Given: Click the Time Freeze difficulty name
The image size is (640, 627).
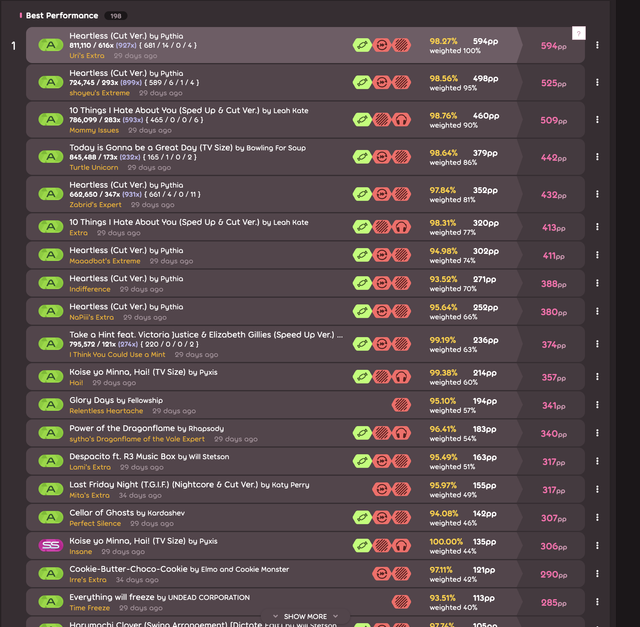Looking at the screenshot, I should [89, 608].
